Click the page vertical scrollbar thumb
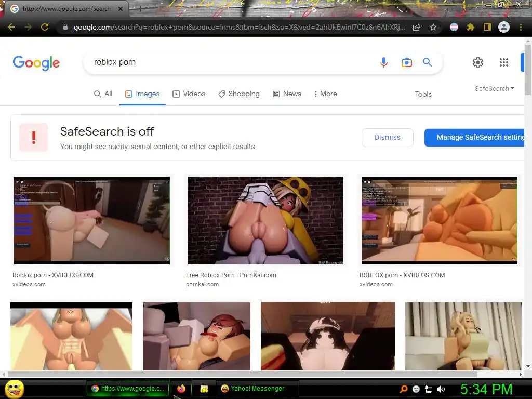Viewport: 532px width, 399px height. click(x=528, y=70)
